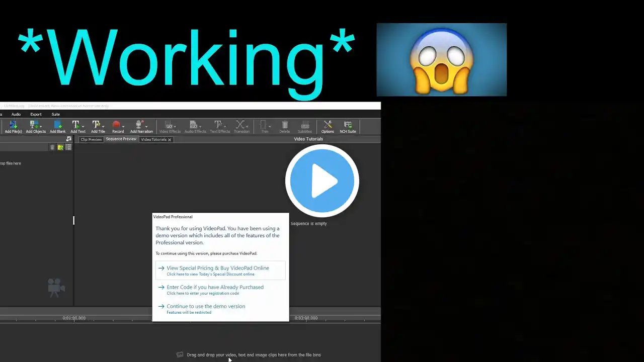The image size is (644, 362).
Task: Expand the Transition dropdown arrow
Action: tap(248, 126)
